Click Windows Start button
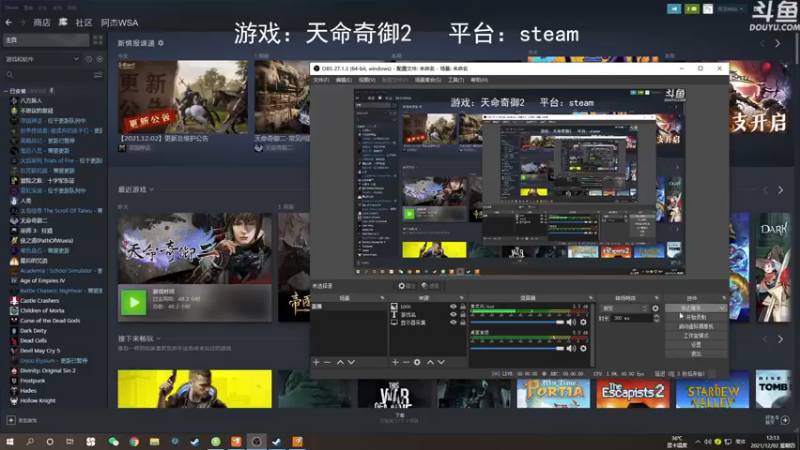800x450 pixels. coord(9,441)
